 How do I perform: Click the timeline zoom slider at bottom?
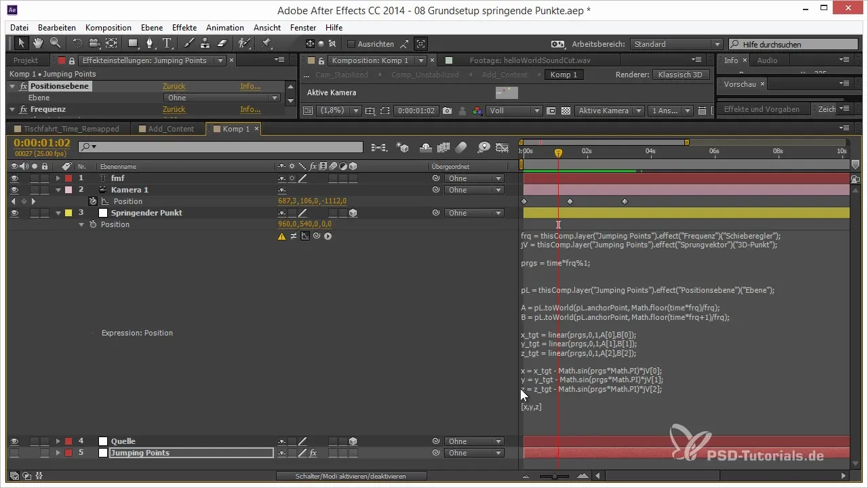(555, 476)
